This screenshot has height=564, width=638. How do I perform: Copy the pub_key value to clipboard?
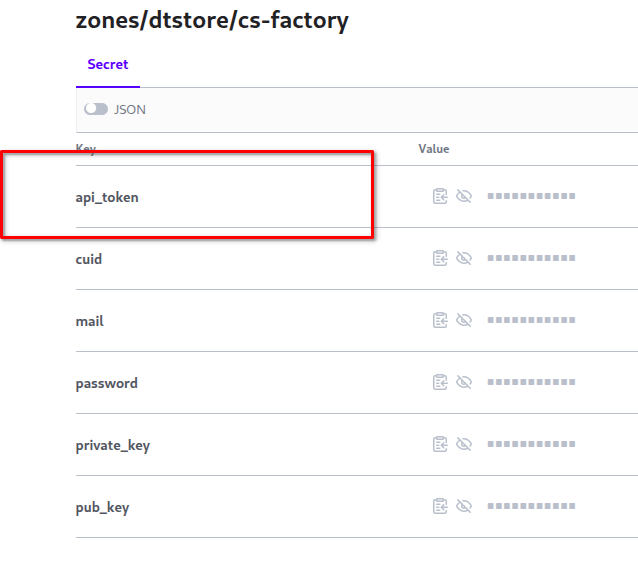440,506
